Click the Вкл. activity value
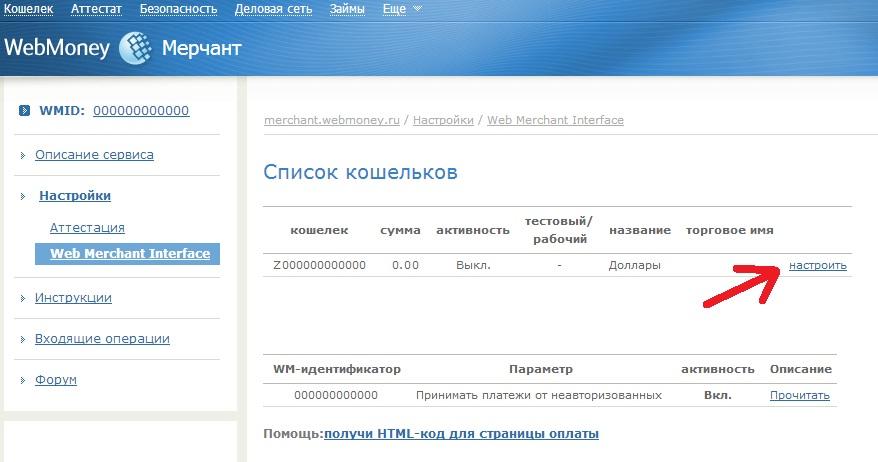 tap(717, 395)
